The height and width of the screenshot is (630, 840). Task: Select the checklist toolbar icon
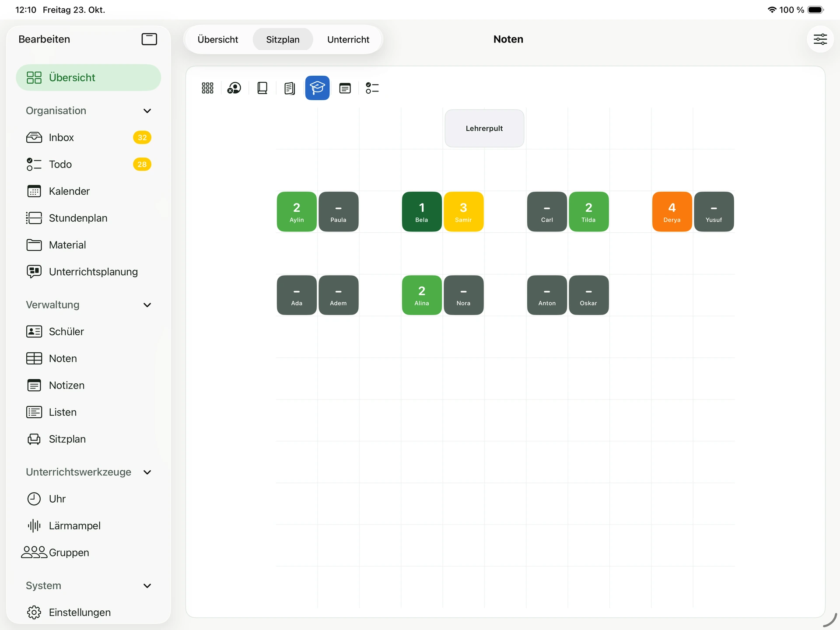[372, 88]
